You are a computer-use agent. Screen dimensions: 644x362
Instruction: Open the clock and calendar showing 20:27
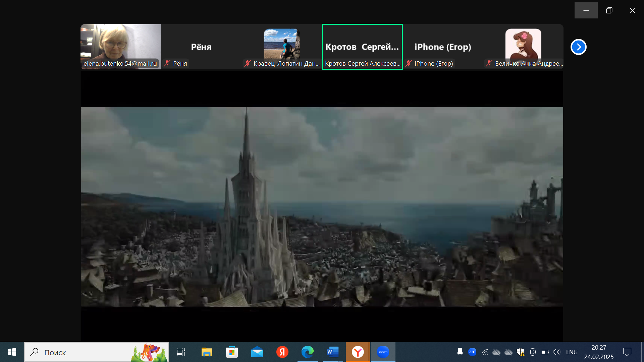[599, 352]
